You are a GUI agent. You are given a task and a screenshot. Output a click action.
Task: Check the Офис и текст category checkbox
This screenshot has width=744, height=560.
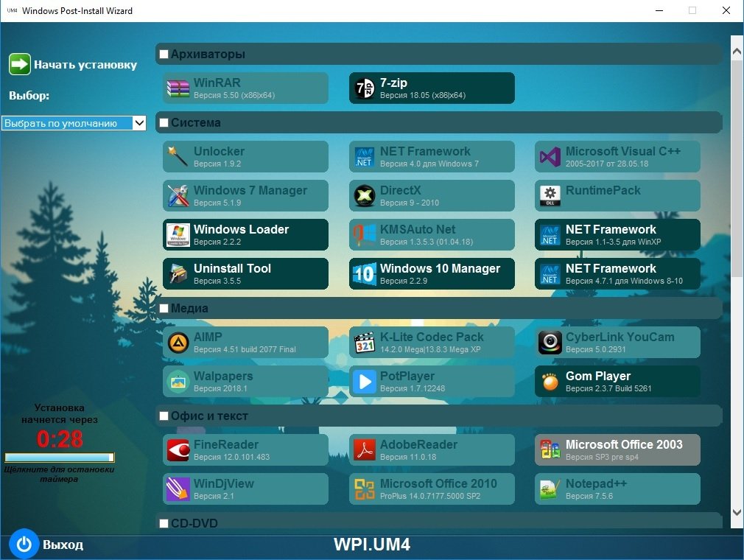[164, 416]
